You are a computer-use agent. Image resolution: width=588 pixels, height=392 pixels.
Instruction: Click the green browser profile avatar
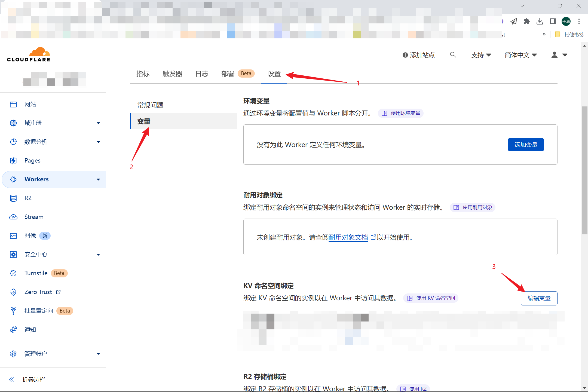566,21
